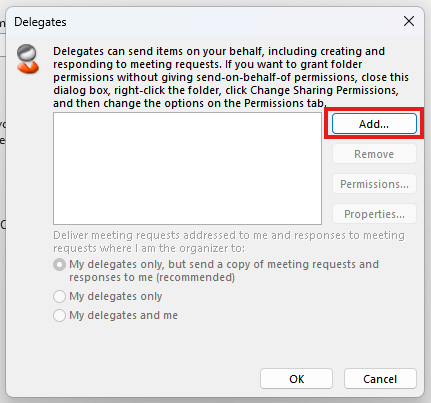Click the Remove button
Image resolution: width=431 pixels, height=403 pixels.
(374, 154)
